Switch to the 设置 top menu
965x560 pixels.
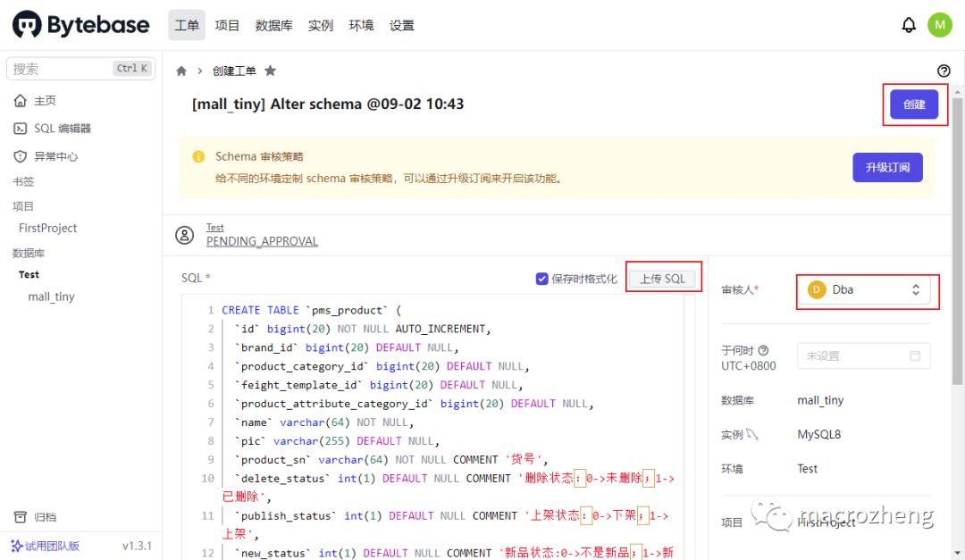coord(402,25)
